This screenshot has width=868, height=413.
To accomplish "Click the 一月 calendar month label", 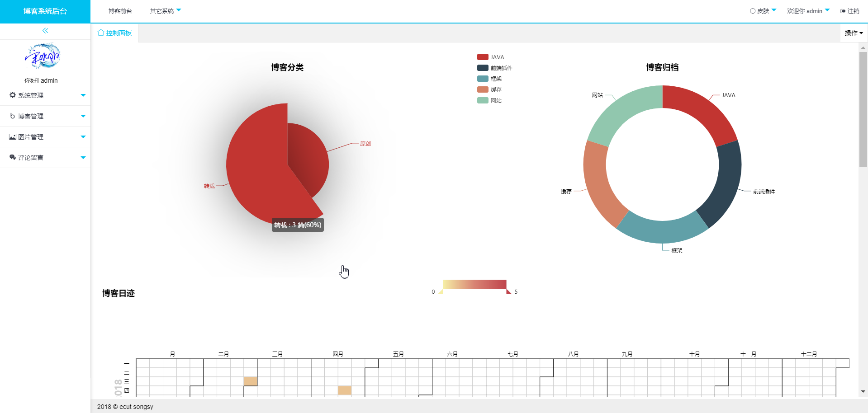I will [170, 354].
